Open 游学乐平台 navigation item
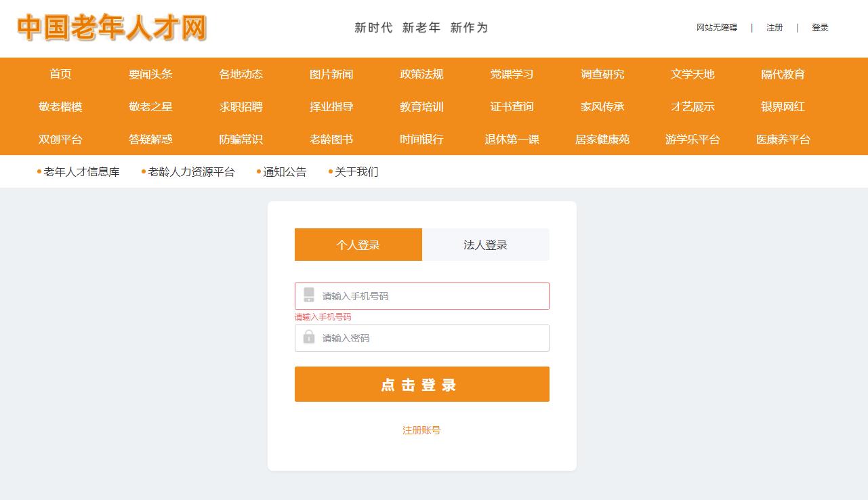This screenshot has height=500, width=868. click(693, 139)
